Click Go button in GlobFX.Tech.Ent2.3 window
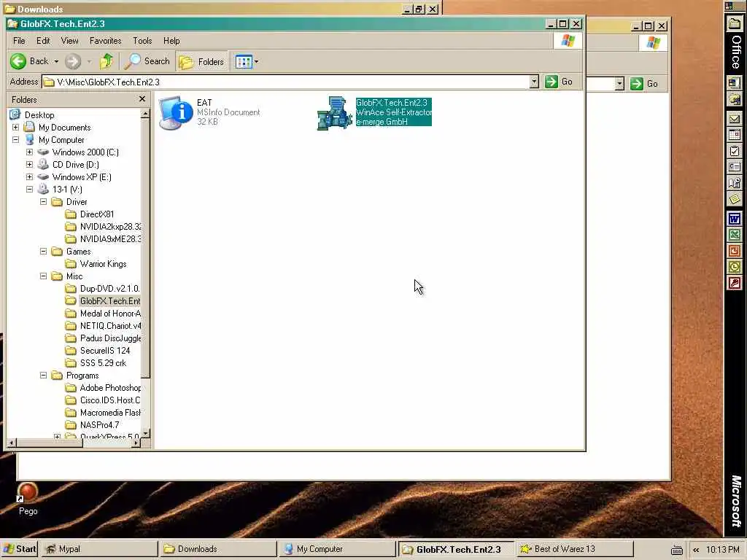Screen dimensions: 747x560 (559, 82)
